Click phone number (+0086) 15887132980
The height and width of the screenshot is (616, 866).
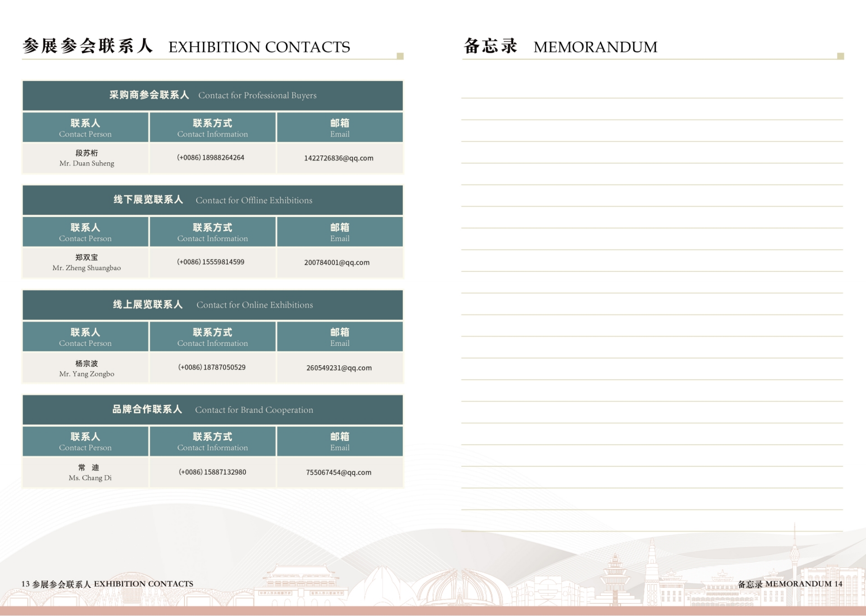coord(212,472)
